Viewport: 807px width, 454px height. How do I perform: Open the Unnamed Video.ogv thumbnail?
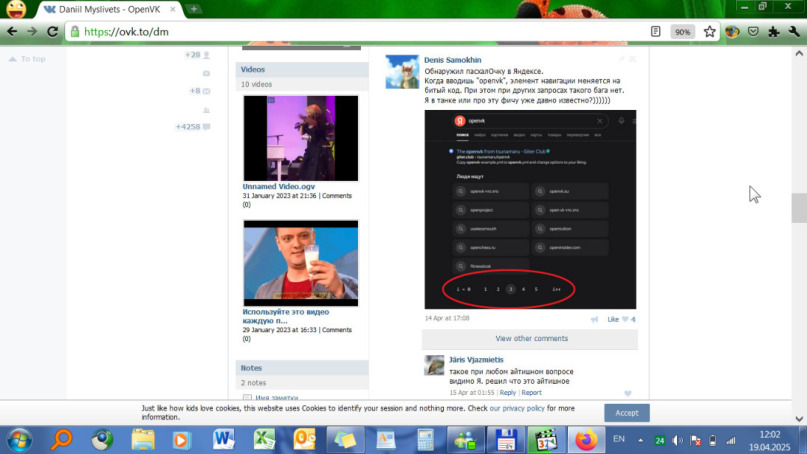point(301,138)
